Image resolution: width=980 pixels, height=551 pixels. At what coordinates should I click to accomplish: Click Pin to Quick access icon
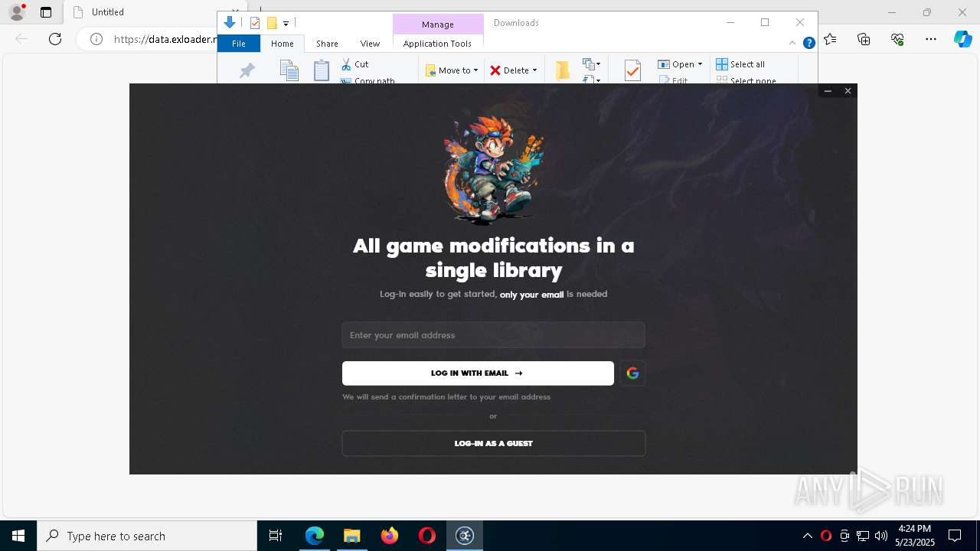[247, 71]
